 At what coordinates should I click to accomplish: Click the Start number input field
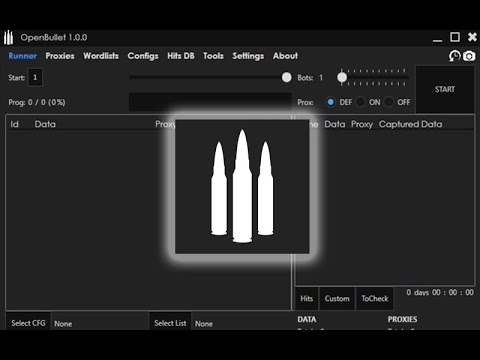click(35, 78)
